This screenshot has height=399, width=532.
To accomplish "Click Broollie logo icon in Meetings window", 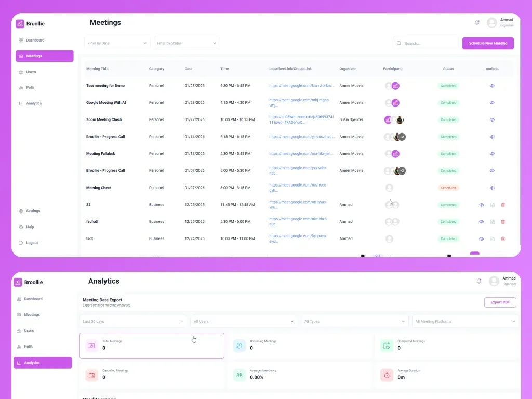I will [x=20, y=24].
